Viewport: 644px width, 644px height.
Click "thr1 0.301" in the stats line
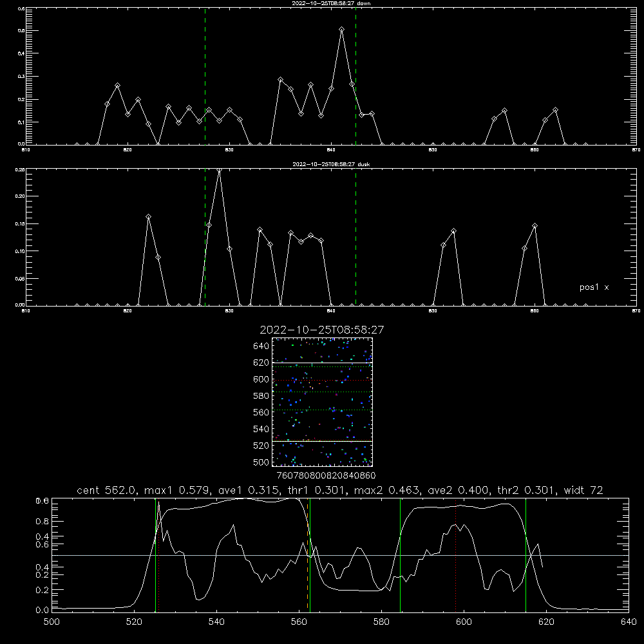point(317,490)
